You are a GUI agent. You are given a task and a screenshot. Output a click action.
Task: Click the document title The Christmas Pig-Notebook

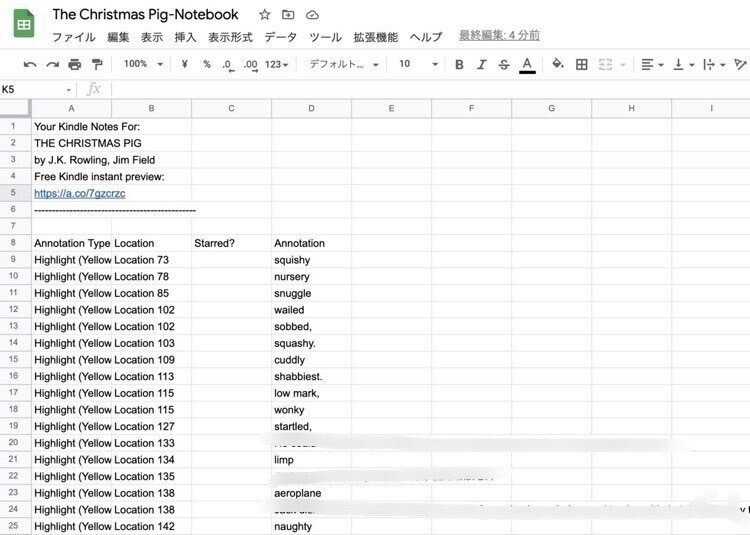(x=145, y=15)
